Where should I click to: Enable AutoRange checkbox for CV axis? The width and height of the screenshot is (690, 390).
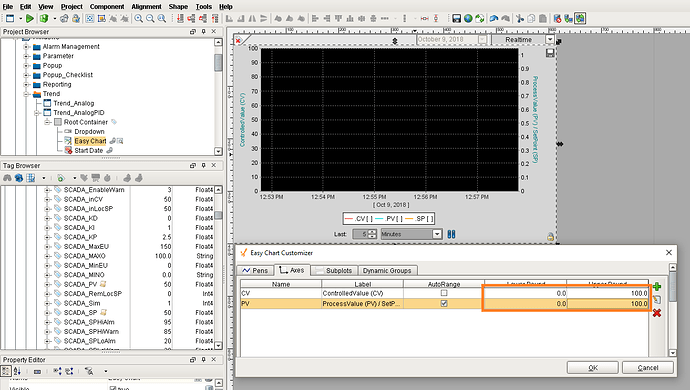pos(444,293)
